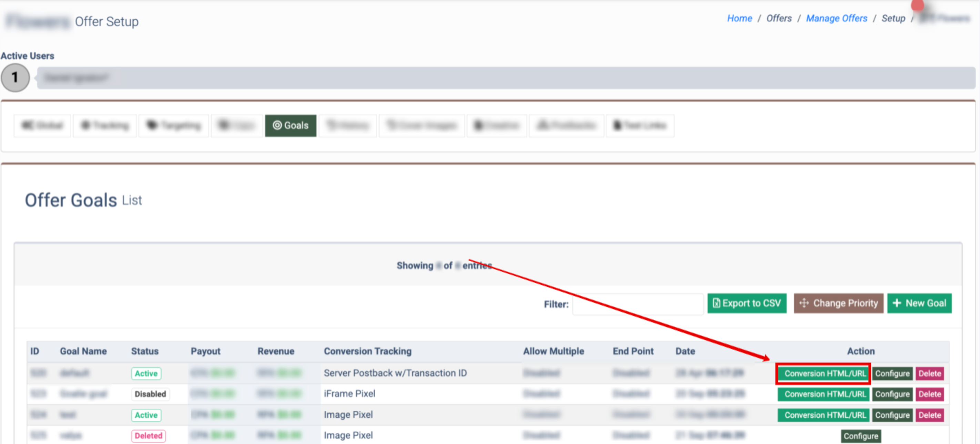Sort by the Goal Name column header
This screenshot has height=444, width=980.
83,351
